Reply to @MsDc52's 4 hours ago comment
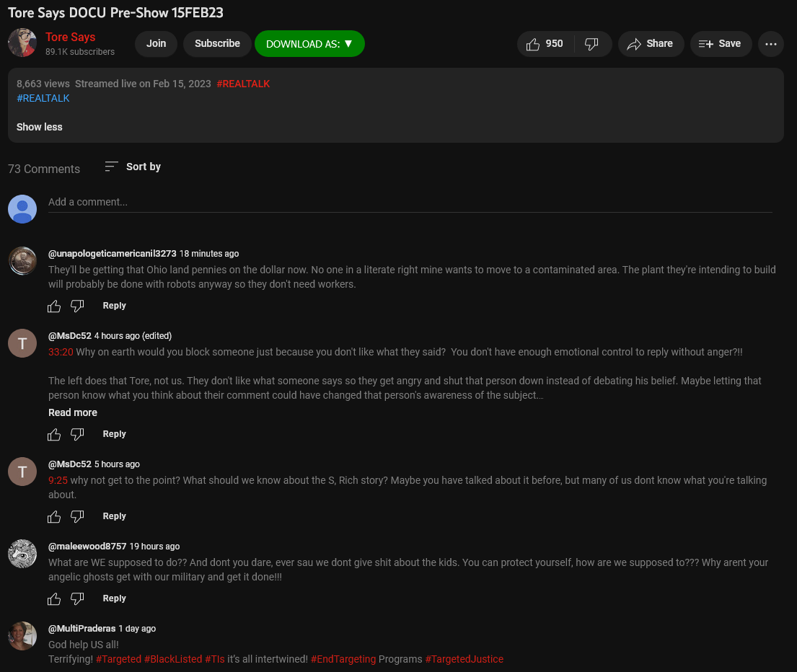This screenshot has height=672, width=797. [115, 434]
